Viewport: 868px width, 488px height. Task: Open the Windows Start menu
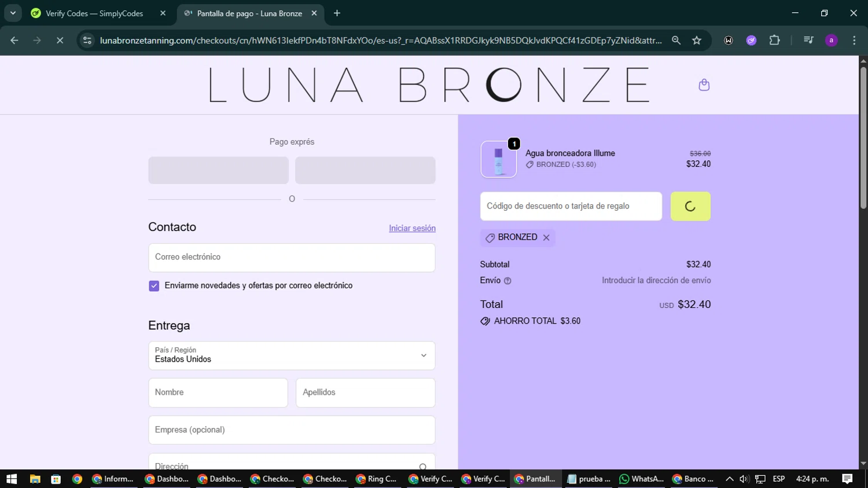tap(12, 479)
